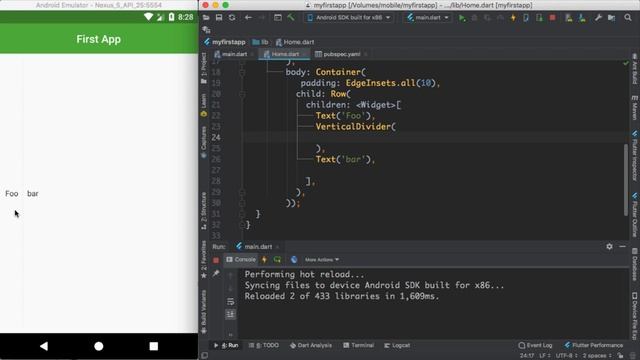Toggle the Favorites tool window on left sidebar
The width and height of the screenshot is (640, 360).
204,260
